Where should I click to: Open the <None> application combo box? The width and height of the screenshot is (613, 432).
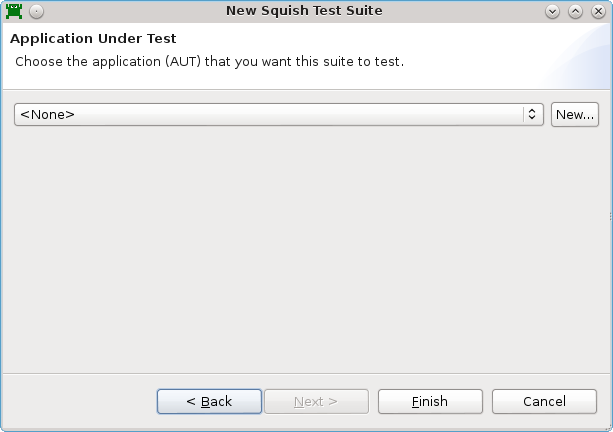click(x=270, y=114)
